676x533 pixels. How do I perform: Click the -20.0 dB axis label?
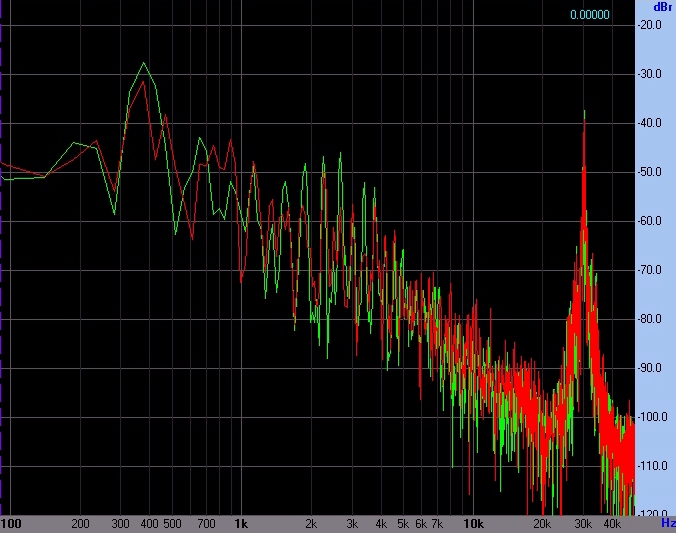coord(649,25)
